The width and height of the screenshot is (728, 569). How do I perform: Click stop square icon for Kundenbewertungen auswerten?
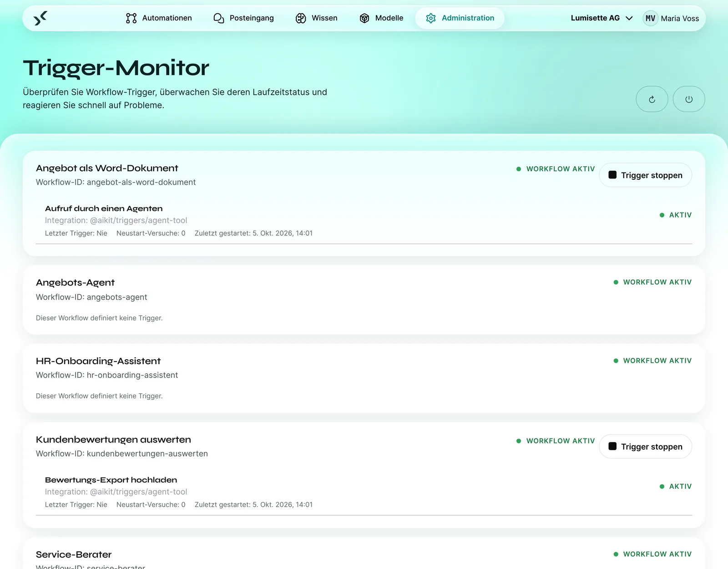pyautogui.click(x=612, y=446)
